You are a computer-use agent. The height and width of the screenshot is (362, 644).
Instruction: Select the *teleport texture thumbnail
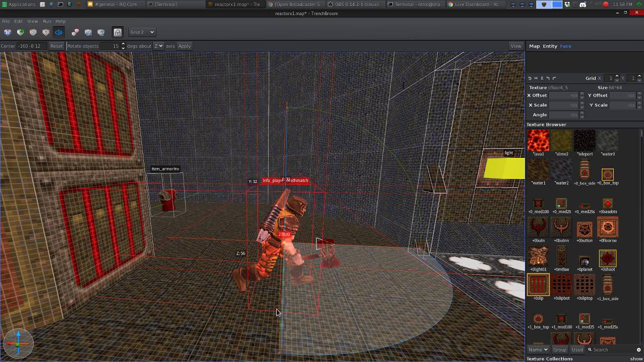pyautogui.click(x=585, y=140)
